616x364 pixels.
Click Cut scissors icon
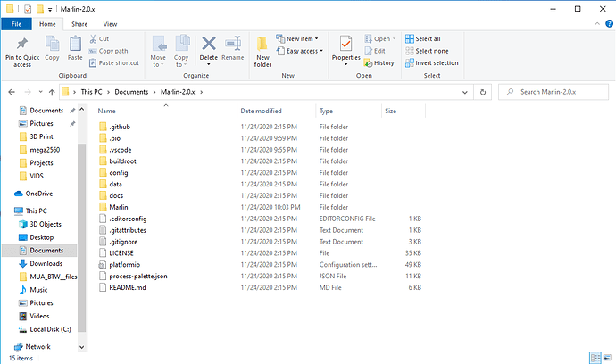coord(93,39)
